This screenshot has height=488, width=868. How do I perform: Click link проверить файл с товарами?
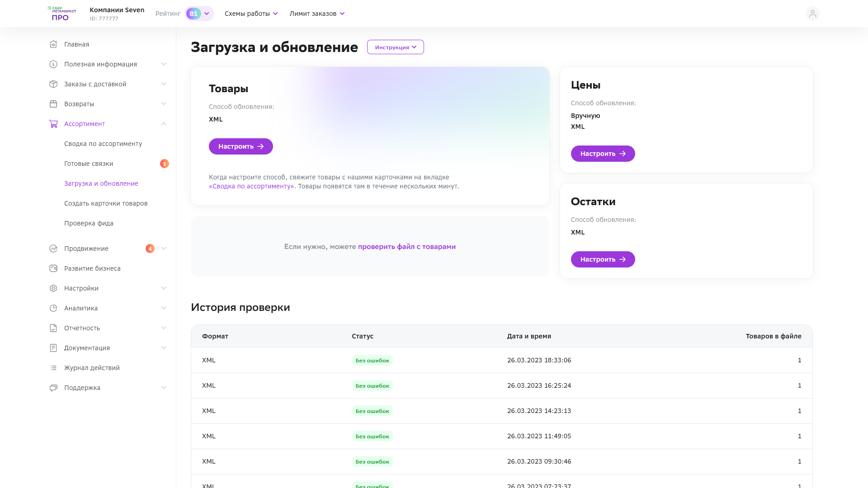coord(407,247)
